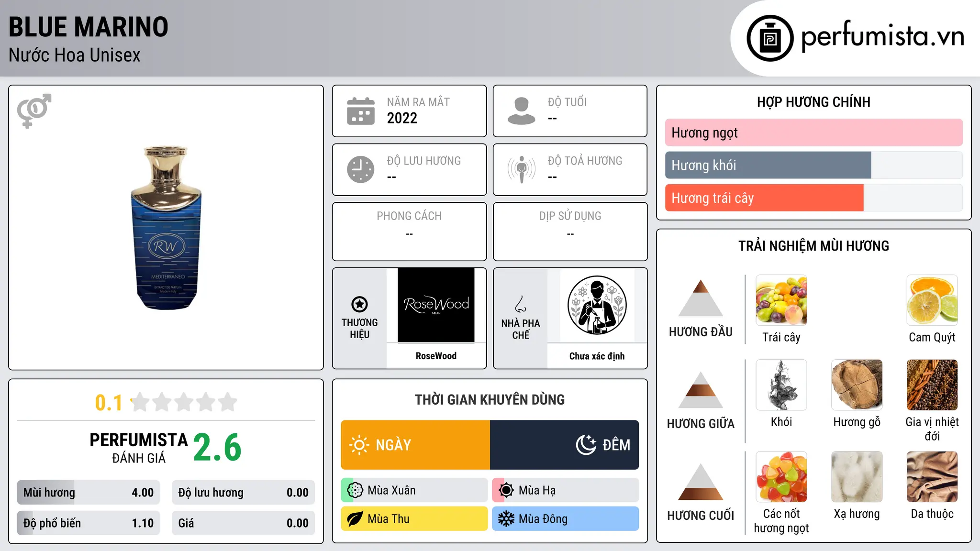Select the Đêm nighttime segment
Screen dimensions: 980x551
pos(565,445)
